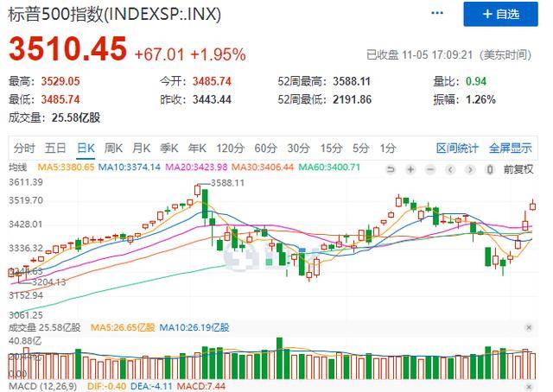The image size is (553, 392).
Task: Zoom in the K-line chart with plus icon
Action: 410,169
